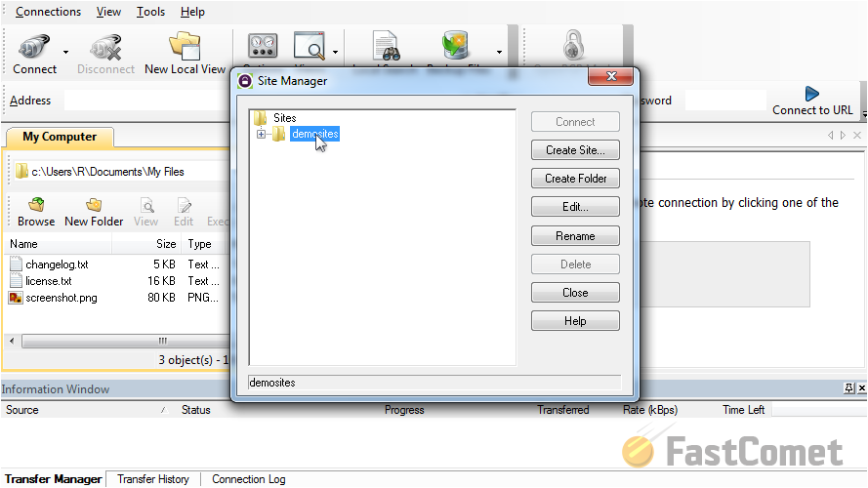The width and height of the screenshot is (868, 488).
Task: Click previous tab arrow in remote pane
Action: click(830, 136)
